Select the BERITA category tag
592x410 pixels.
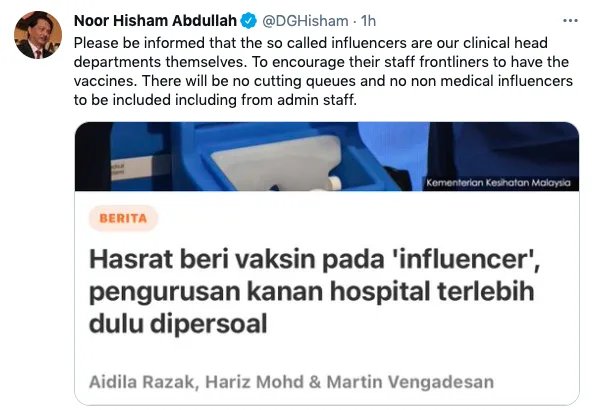(x=123, y=218)
